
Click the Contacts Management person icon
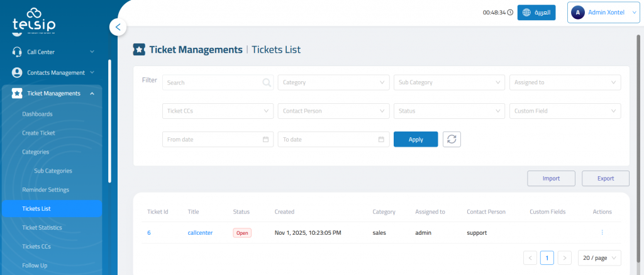[x=17, y=72]
